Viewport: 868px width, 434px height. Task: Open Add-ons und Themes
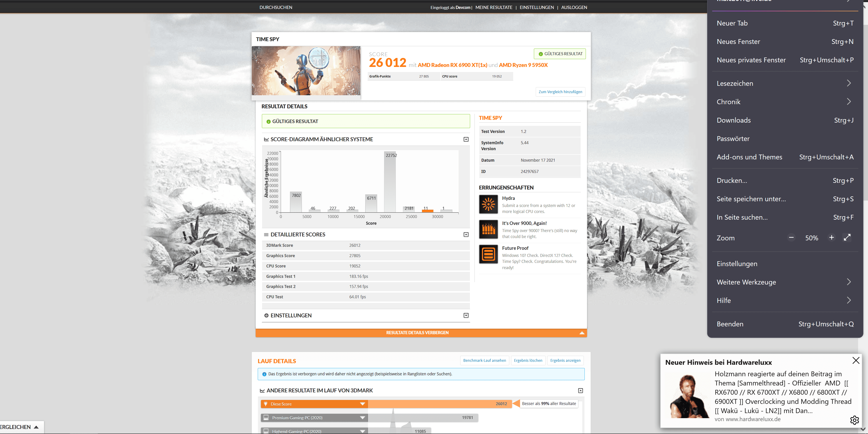click(785, 157)
